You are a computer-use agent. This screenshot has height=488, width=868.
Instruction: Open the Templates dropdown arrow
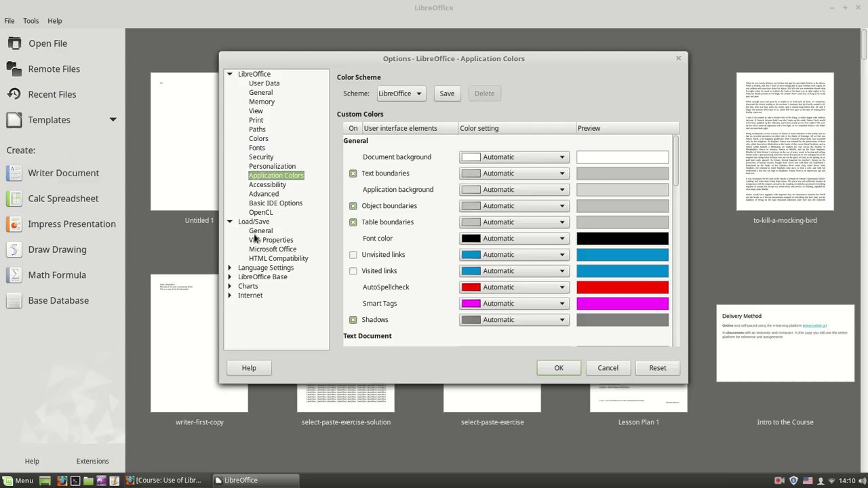[113, 120]
